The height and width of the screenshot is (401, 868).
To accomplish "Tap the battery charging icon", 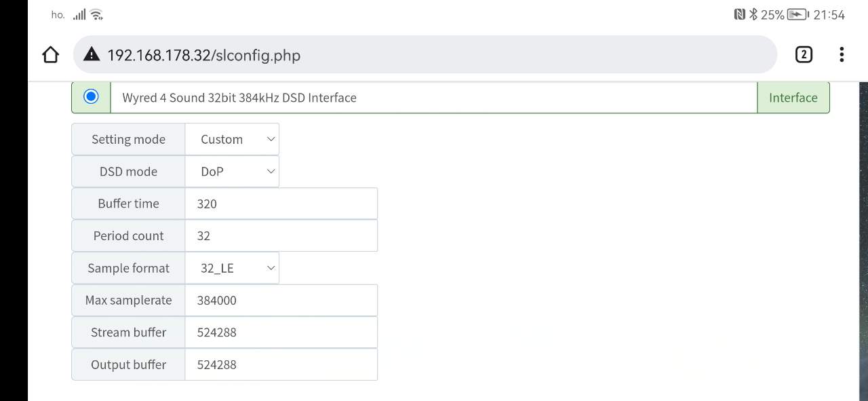I will tap(797, 14).
